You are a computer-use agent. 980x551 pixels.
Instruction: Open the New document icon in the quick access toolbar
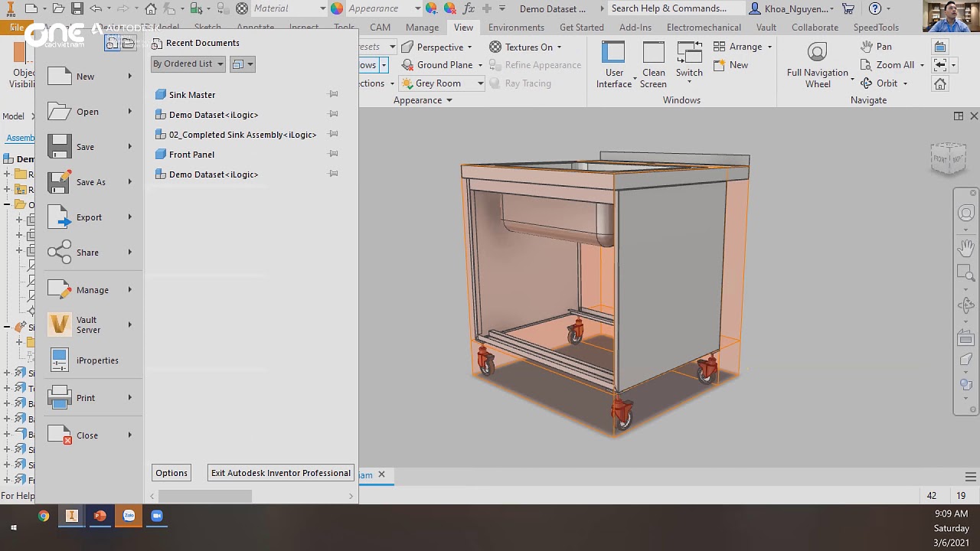(31, 8)
